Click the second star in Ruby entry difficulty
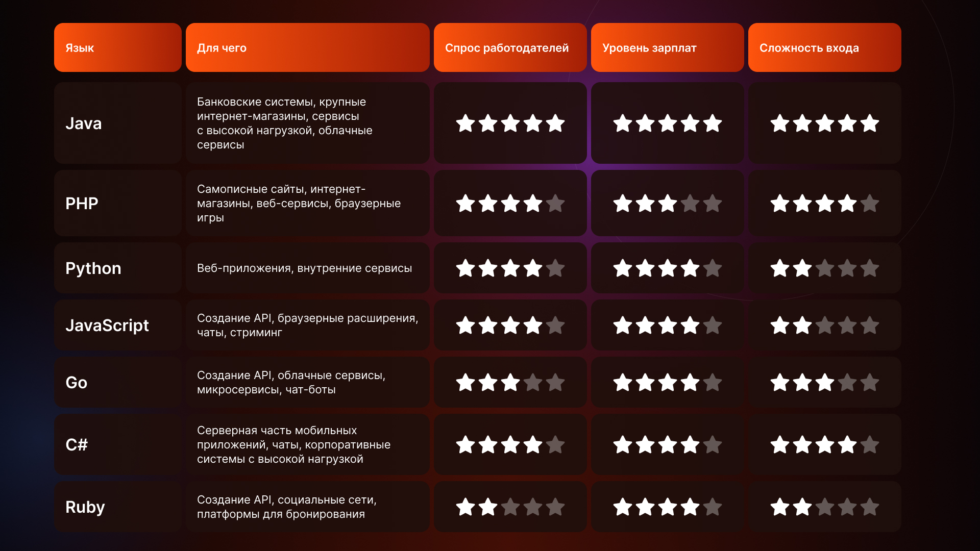 802,507
